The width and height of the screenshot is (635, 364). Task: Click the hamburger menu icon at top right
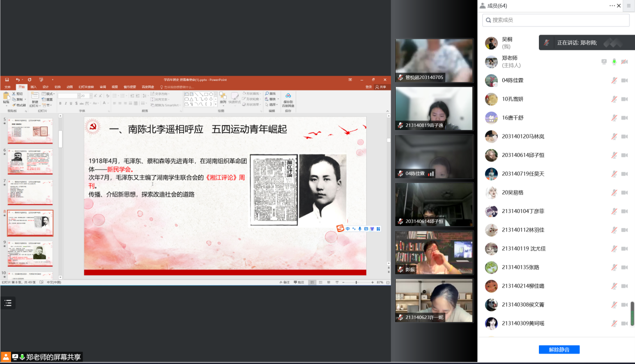(628, 6)
